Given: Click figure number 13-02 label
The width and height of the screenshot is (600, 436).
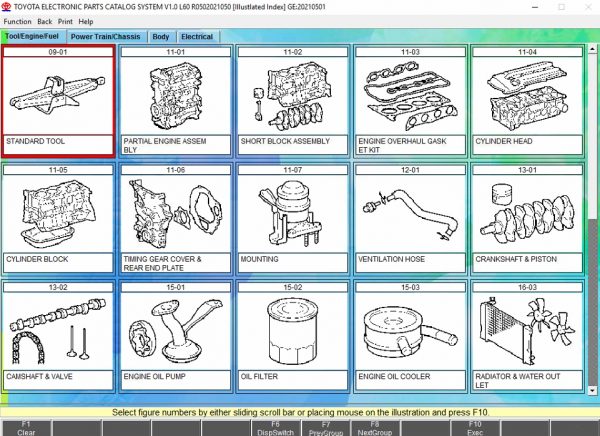Looking at the screenshot, I should coord(58,287).
